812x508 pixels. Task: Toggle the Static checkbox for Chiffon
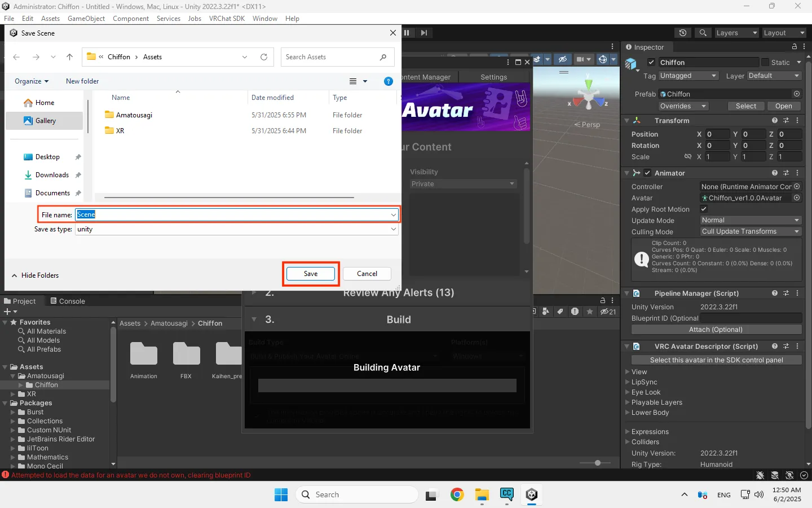click(x=765, y=62)
